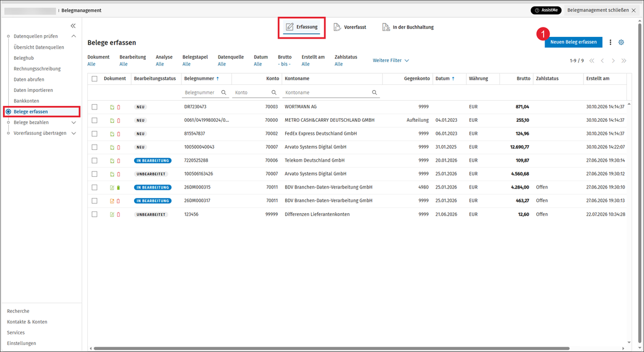
Task: Click the search icon in Konto filter
Action: tap(274, 93)
